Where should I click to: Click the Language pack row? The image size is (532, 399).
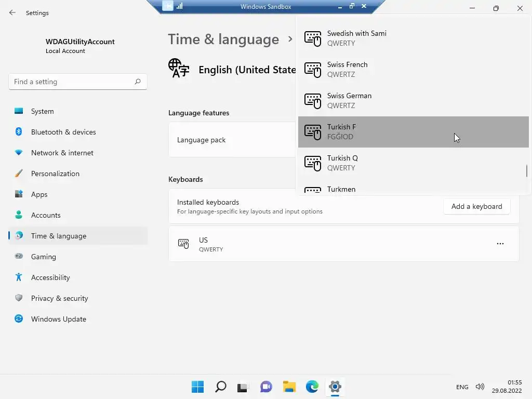(232, 140)
